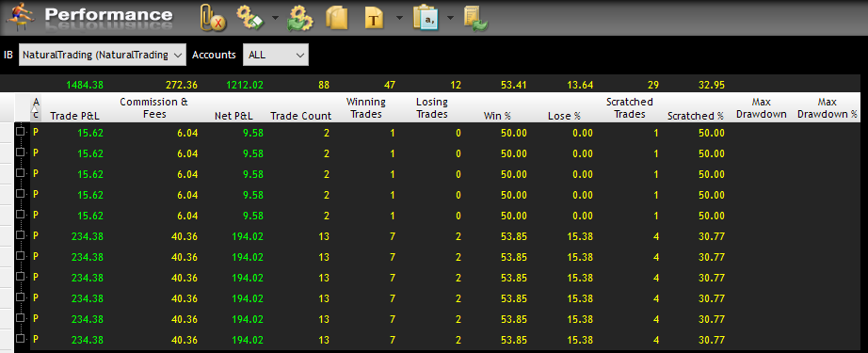Screen dimensions: 868x353
Task: Expand the last 15.62 row tree node
Action: tap(21, 215)
